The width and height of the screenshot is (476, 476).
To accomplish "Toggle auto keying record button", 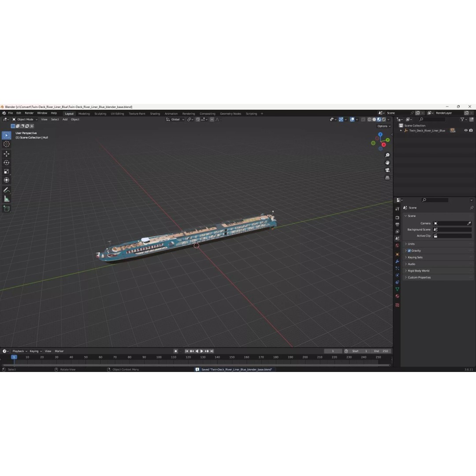I will point(175,351).
